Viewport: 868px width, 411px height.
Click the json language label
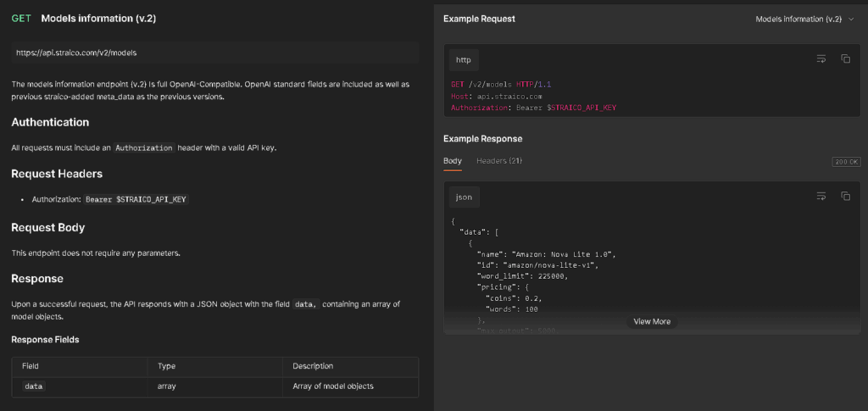(464, 197)
